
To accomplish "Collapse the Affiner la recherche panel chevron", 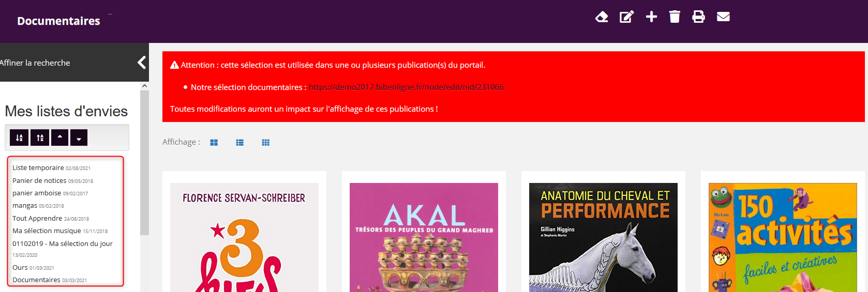I will 141,63.
